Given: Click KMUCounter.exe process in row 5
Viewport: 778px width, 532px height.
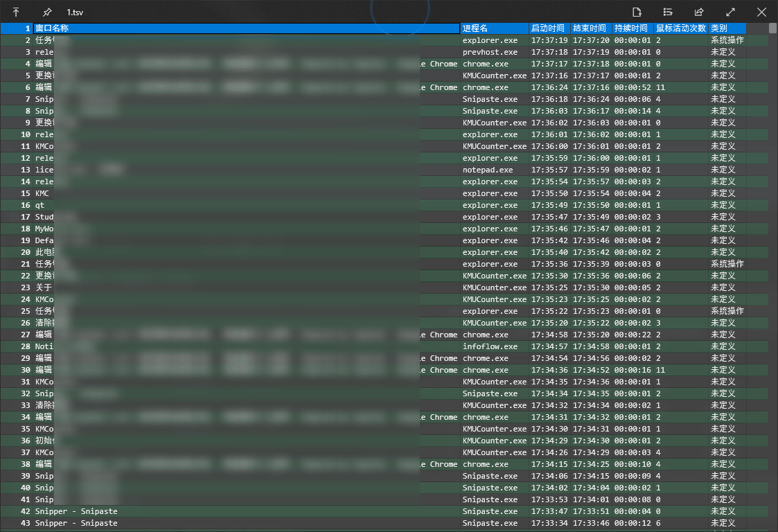Looking at the screenshot, I should tap(495, 76).
